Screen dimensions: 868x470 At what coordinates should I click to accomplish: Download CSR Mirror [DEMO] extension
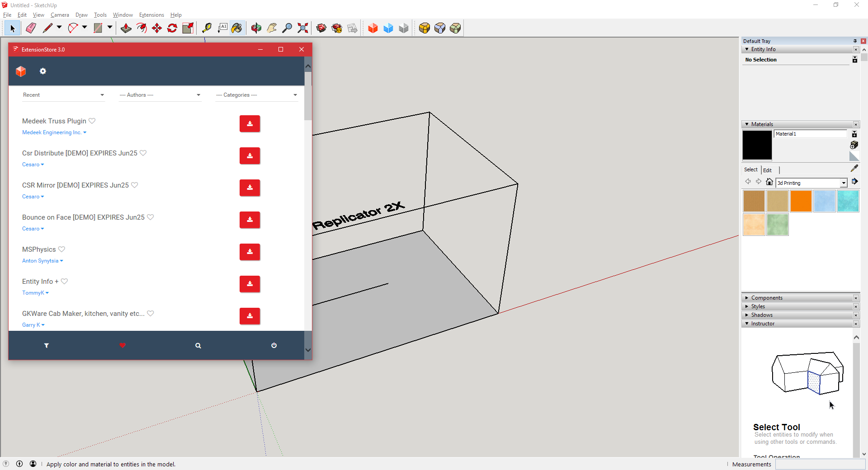pyautogui.click(x=250, y=188)
